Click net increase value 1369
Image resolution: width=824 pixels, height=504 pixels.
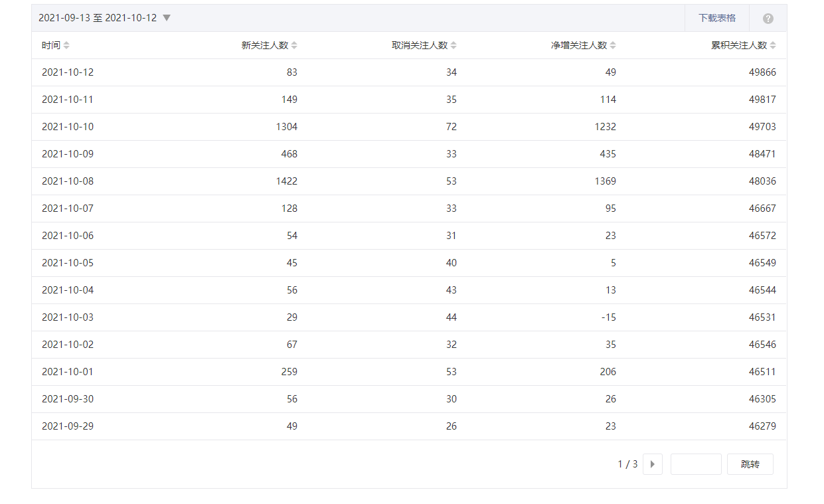tap(606, 181)
